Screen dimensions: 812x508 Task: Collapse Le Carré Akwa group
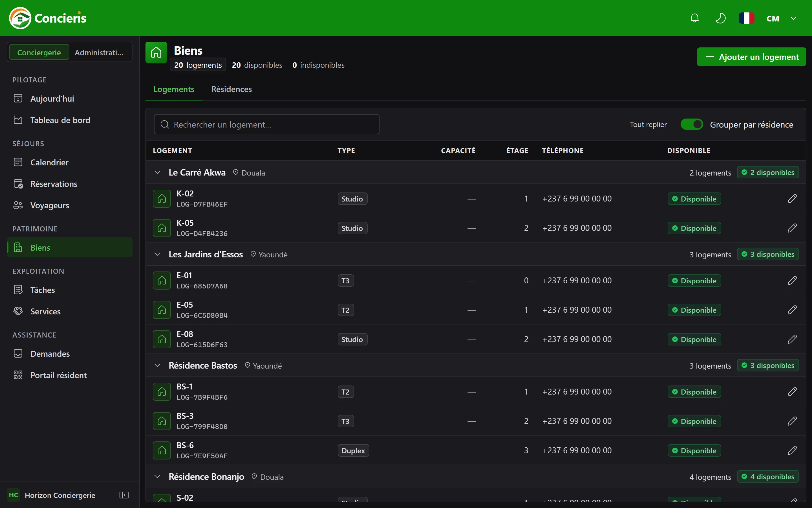[x=157, y=172]
